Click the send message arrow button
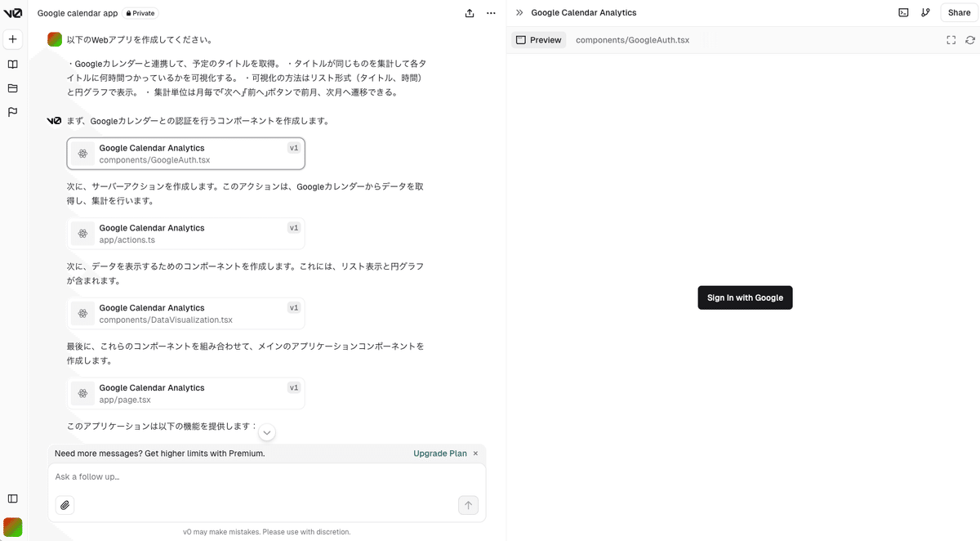Image resolution: width=980 pixels, height=541 pixels. point(468,505)
